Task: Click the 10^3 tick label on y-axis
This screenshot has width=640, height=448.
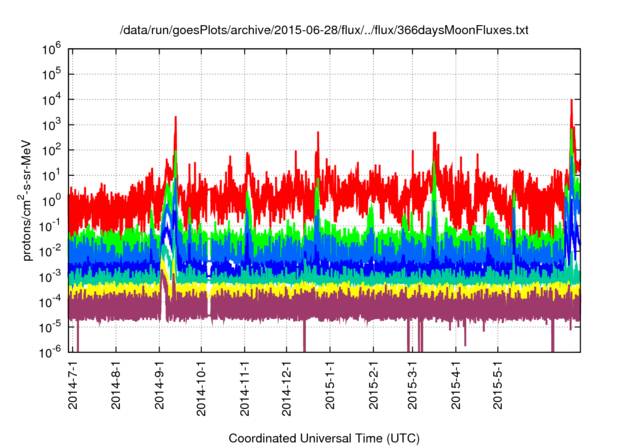Action: [53, 123]
